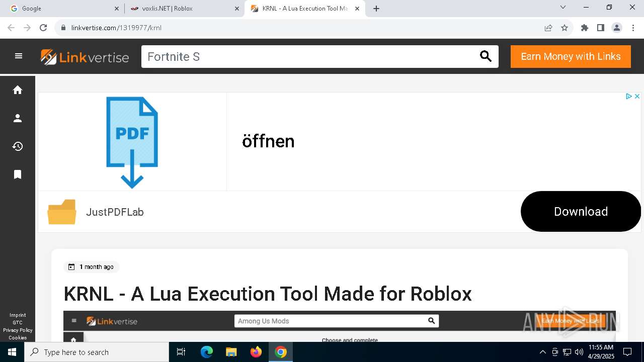This screenshot has width=644, height=362.
Task: Open the history sidebar icon
Action: [x=18, y=146]
